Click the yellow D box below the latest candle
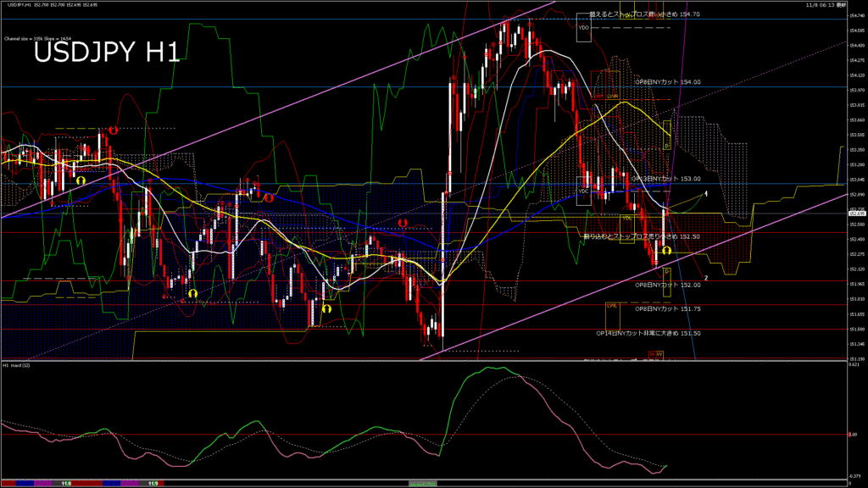This screenshot has height=488, width=868. [x=667, y=282]
